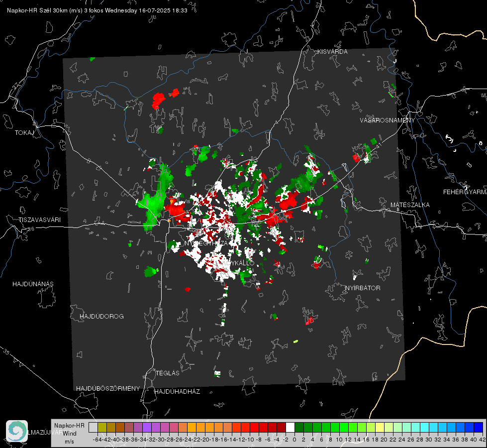Click the MÁTÉSZALKA label
The width and height of the screenshot is (487, 448).
(x=410, y=205)
